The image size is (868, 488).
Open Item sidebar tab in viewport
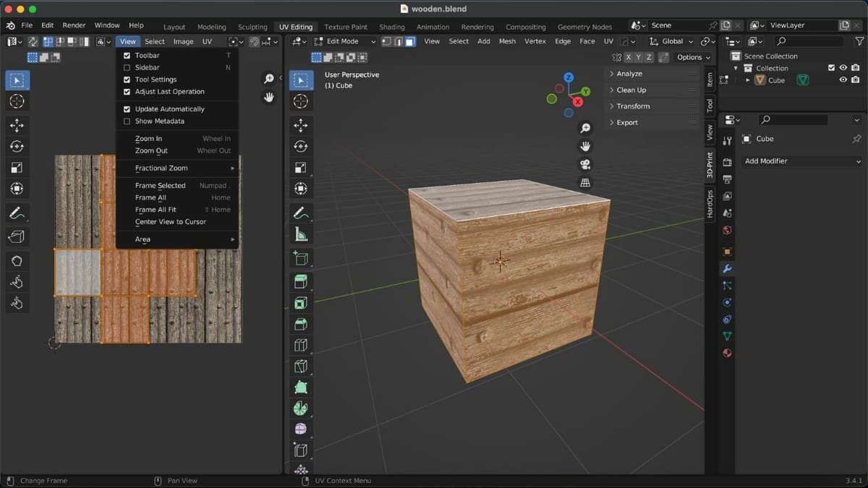[x=710, y=80]
